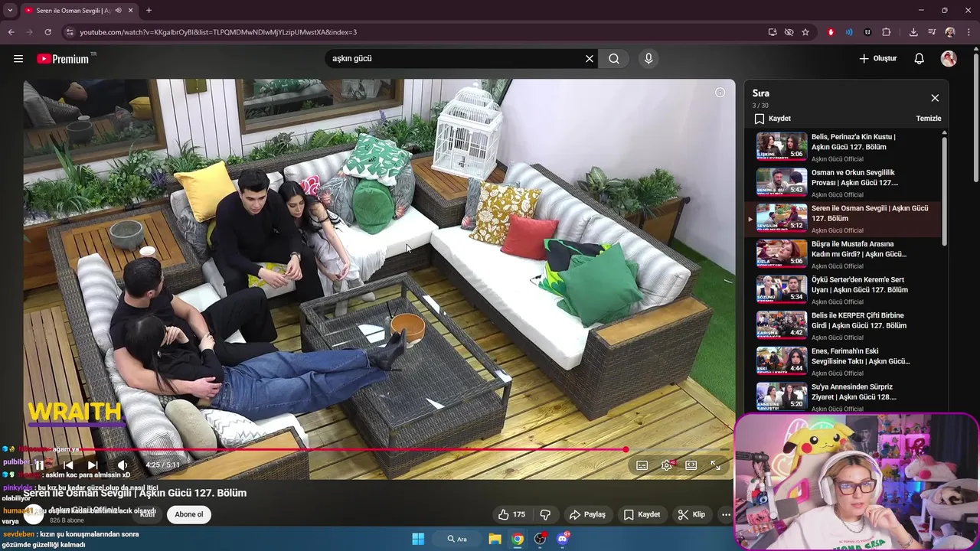This screenshot has height=551, width=980.
Task: Clear the search query with X
Action: [x=590, y=58]
